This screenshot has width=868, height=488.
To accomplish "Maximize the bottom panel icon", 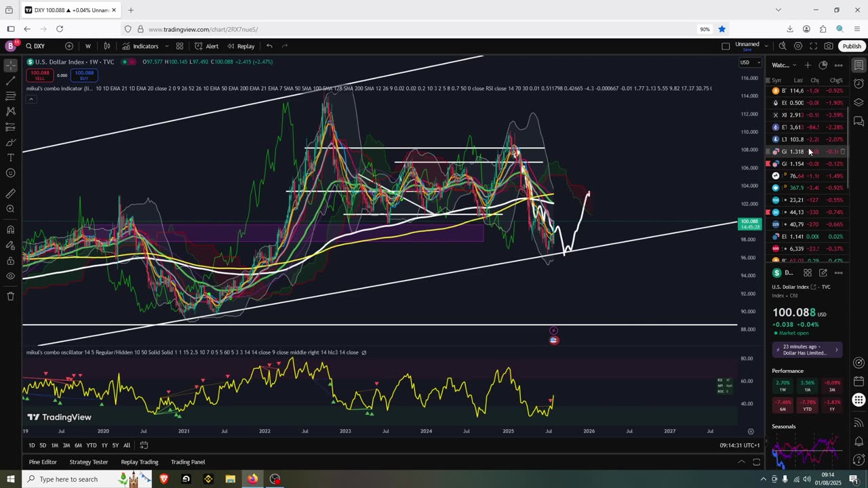I will (x=756, y=462).
